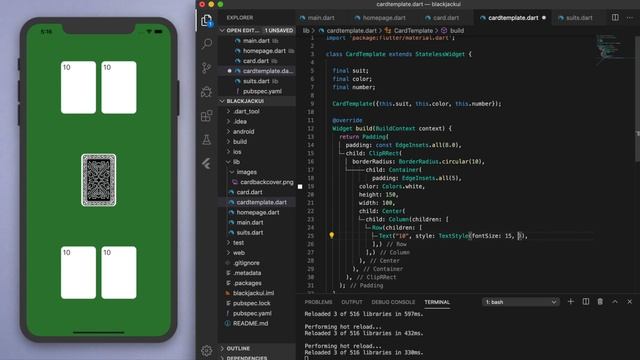Viewport: 640px width, 360px height.
Task: Split the terminal panel
Action: [586, 302]
